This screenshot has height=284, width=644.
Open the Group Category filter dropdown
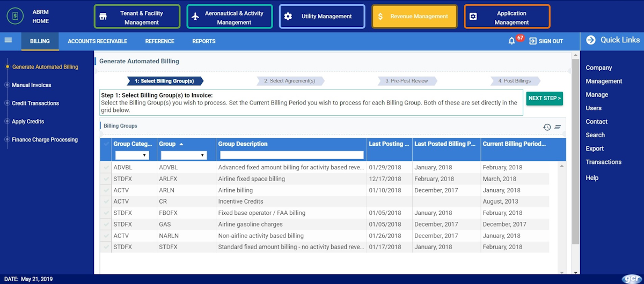coord(132,155)
